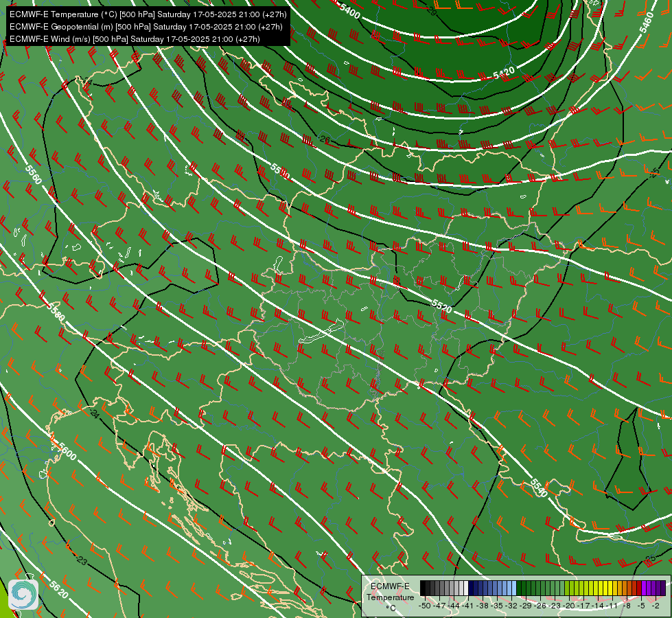The height and width of the screenshot is (618, 672).
Task: Click the -32 value in legend scale
Action: 511,606
